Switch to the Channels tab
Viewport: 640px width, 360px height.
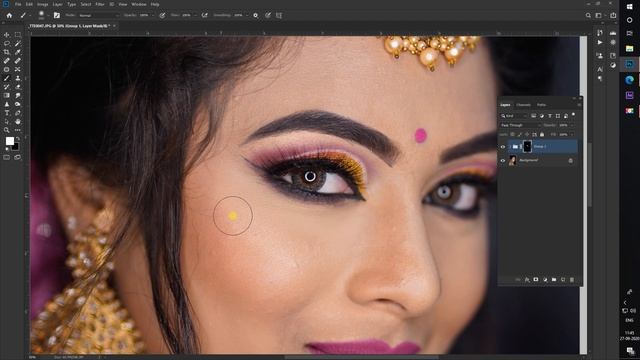click(x=523, y=105)
